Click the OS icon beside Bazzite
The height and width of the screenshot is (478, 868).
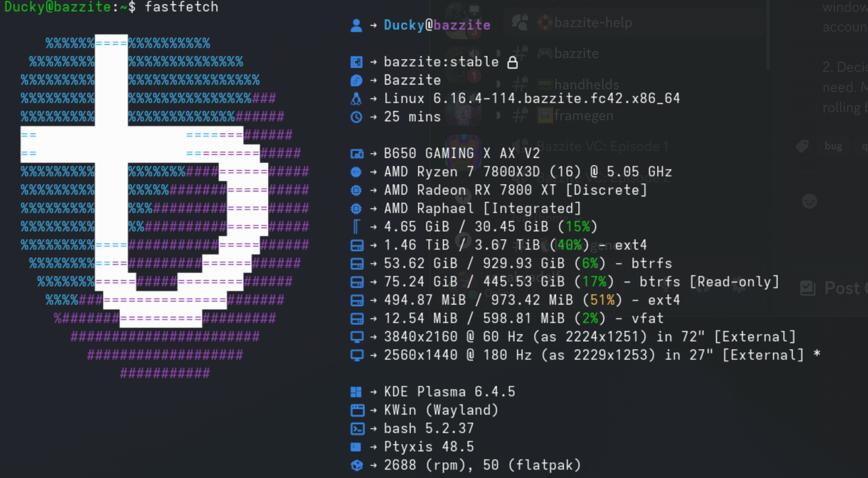pyautogui.click(x=356, y=80)
